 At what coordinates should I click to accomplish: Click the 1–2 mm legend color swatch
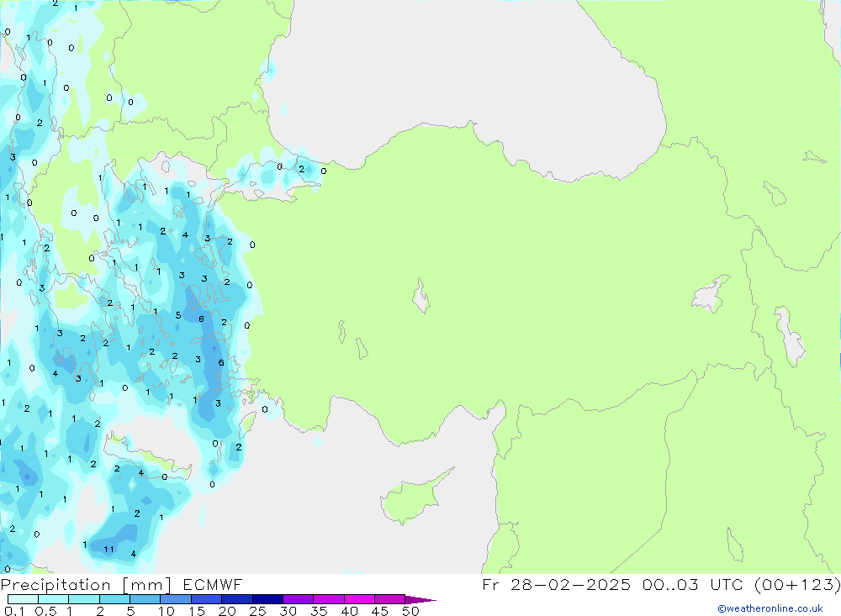click(84, 599)
